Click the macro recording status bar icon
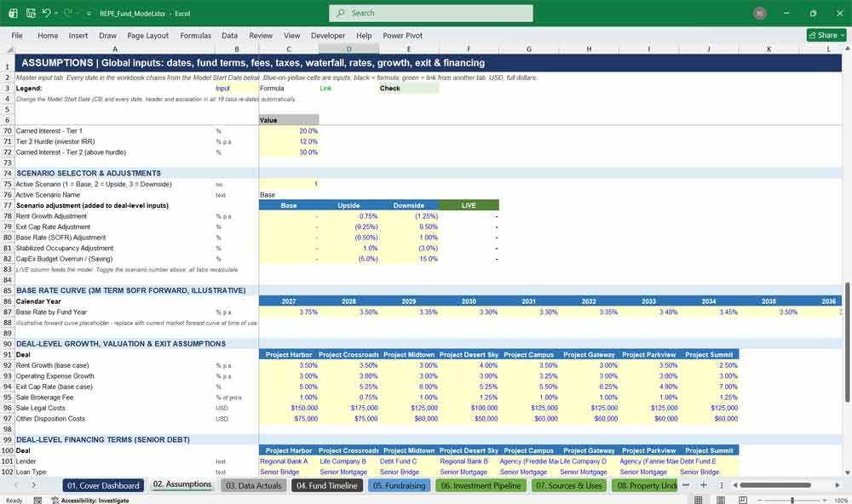This screenshot has height=504, width=852. 37,501
